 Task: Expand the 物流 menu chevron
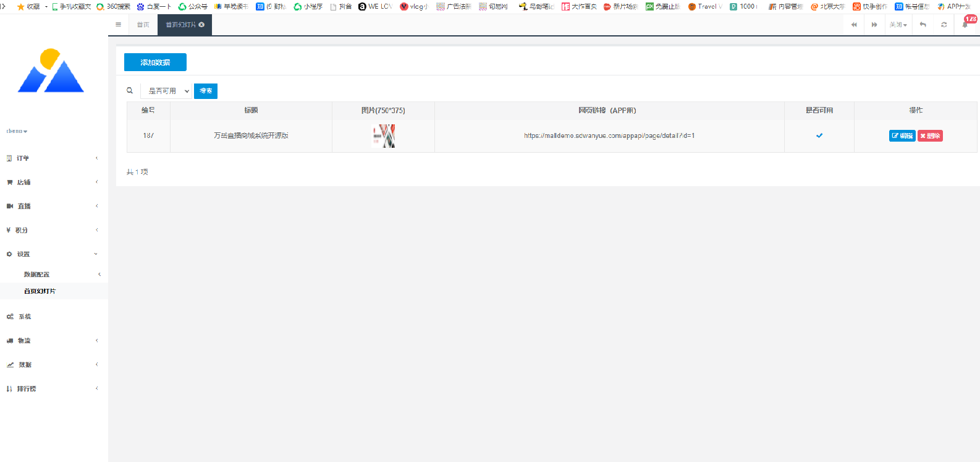(x=97, y=340)
